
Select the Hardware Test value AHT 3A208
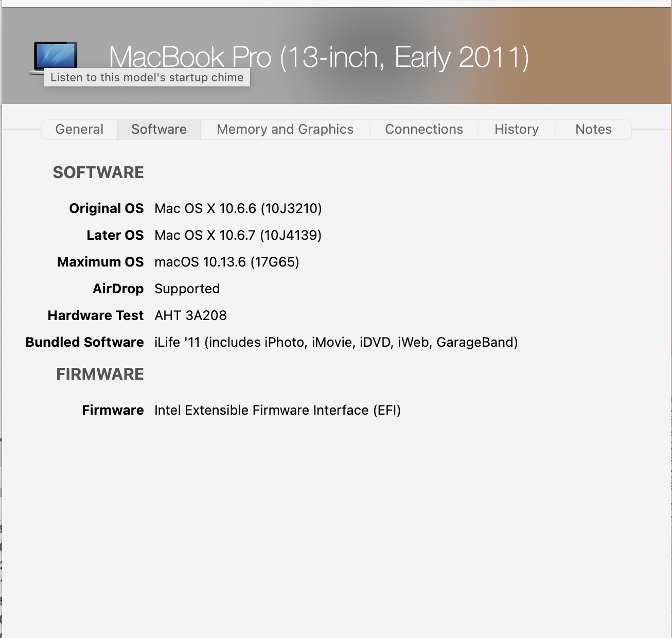[191, 315]
